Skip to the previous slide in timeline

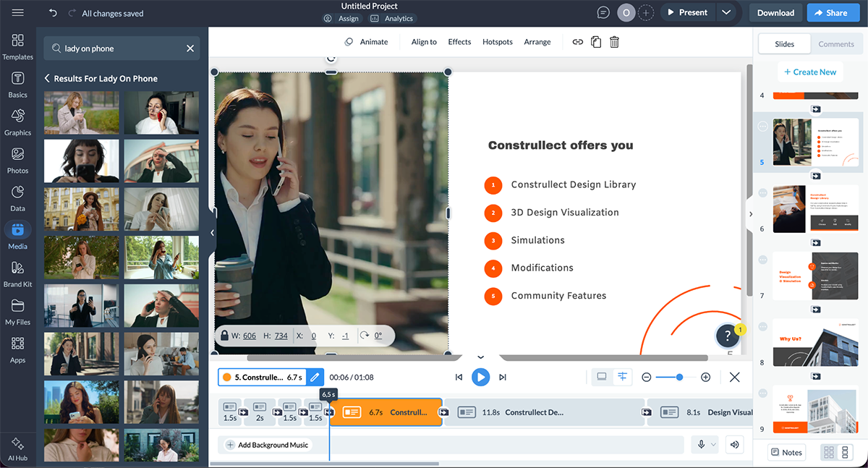pyautogui.click(x=459, y=377)
